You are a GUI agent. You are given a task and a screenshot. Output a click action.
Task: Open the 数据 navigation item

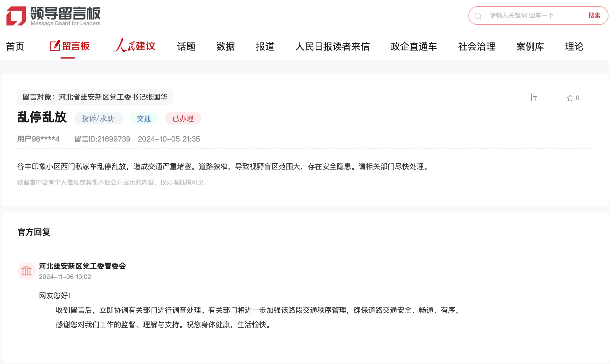click(x=225, y=47)
